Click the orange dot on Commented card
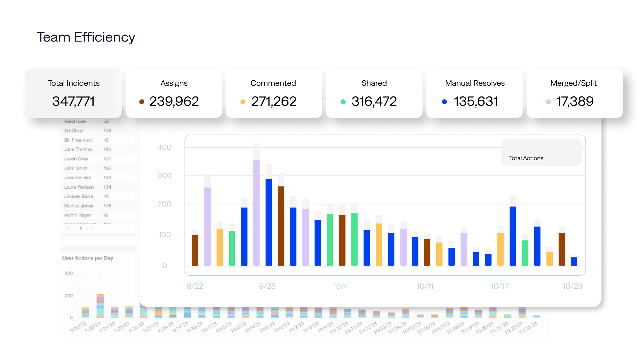 tap(243, 102)
